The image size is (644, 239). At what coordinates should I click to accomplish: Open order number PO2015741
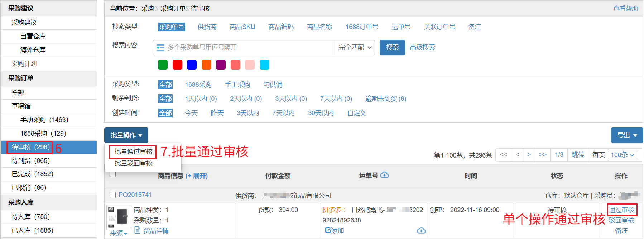pyautogui.click(x=135, y=195)
